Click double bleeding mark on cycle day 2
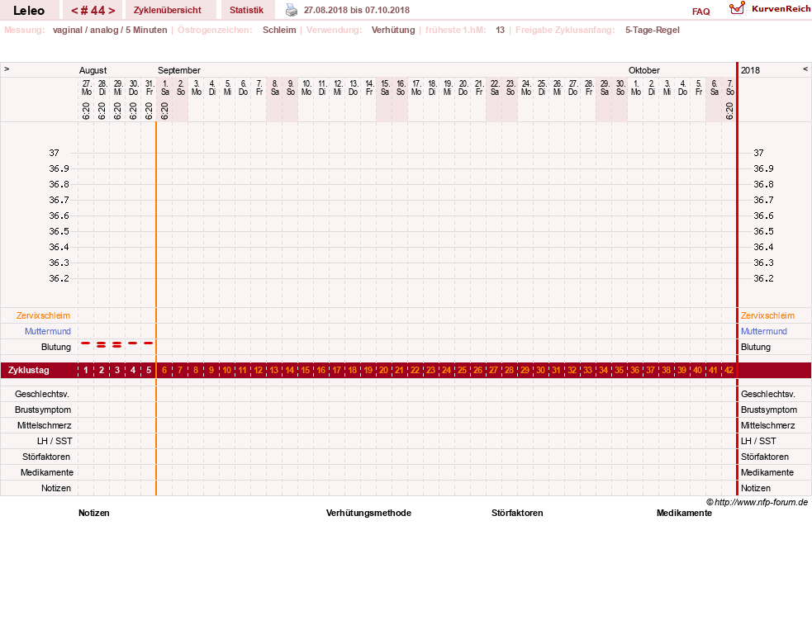 click(101, 344)
